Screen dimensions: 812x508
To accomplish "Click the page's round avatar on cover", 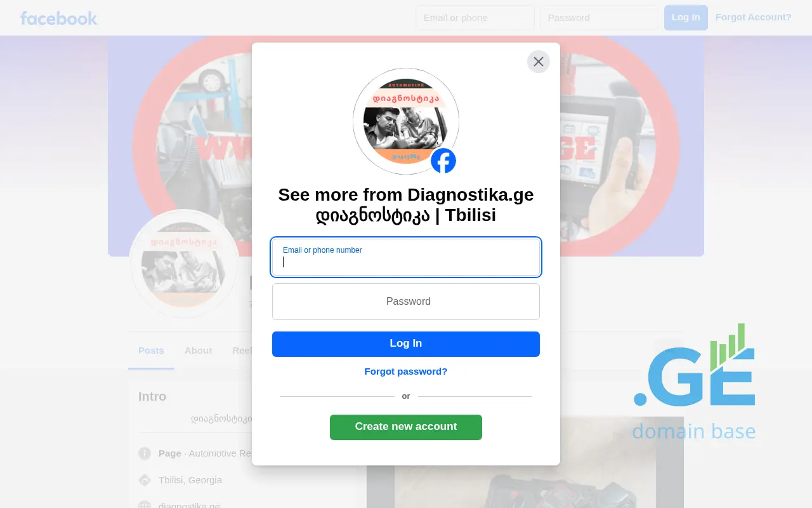I will tap(184, 264).
